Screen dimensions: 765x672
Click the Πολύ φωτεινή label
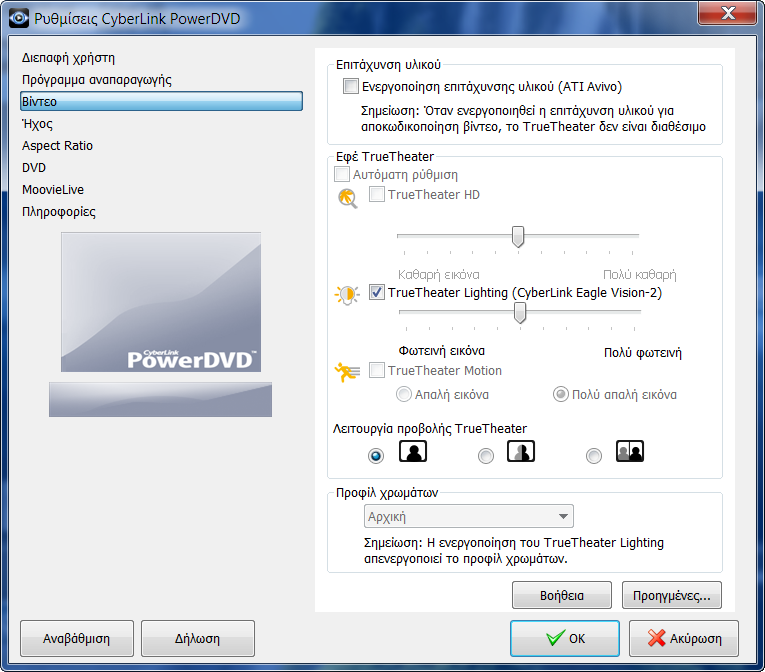coord(643,352)
